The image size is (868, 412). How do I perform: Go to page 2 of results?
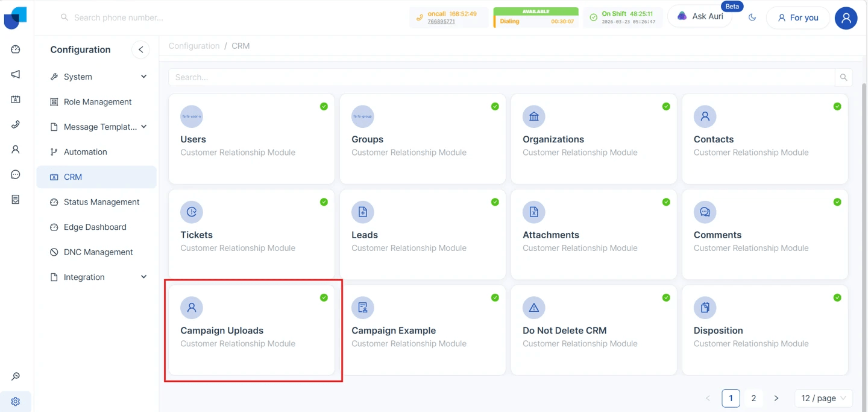(x=753, y=398)
